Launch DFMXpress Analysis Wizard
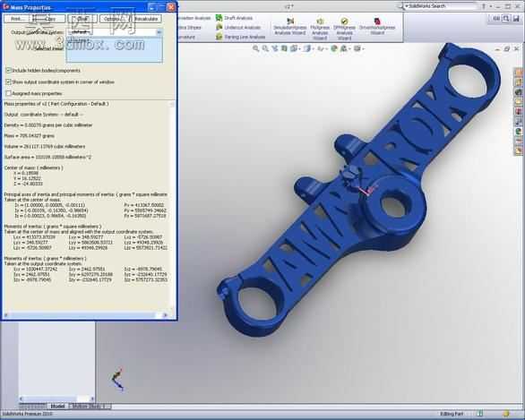Image resolution: width=525 pixels, height=420 pixels. pyautogui.click(x=344, y=29)
